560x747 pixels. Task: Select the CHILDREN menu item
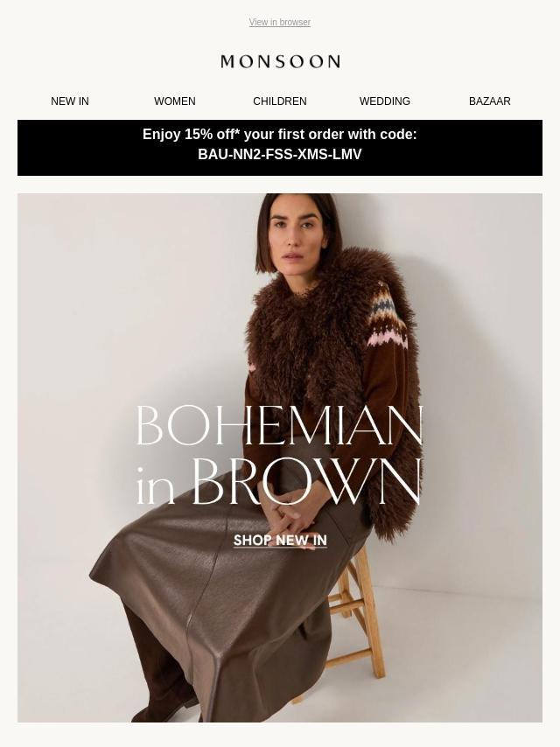click(x=280, y=101)
